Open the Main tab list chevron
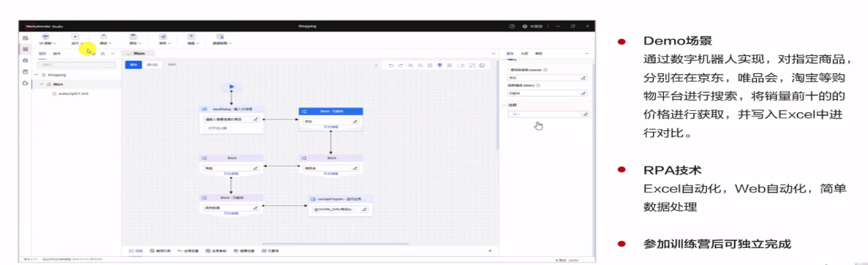868x265 pixels. coord(493,53)
